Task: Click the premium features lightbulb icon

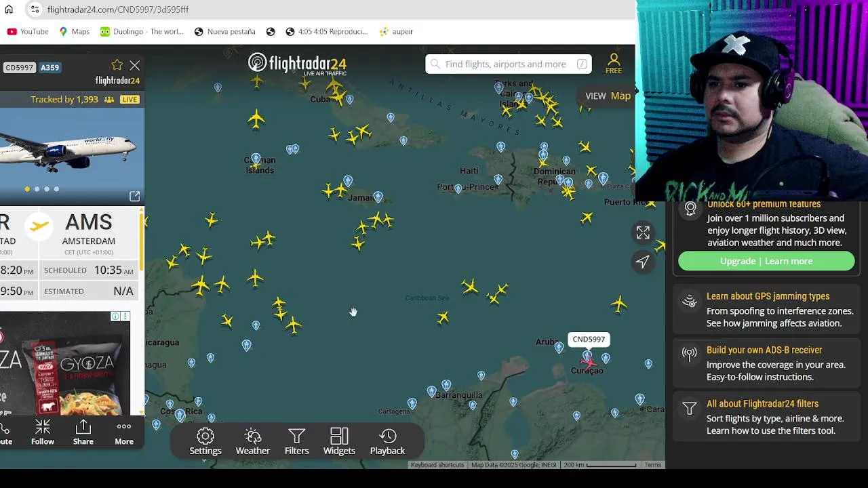Action: tap(690, 208)
